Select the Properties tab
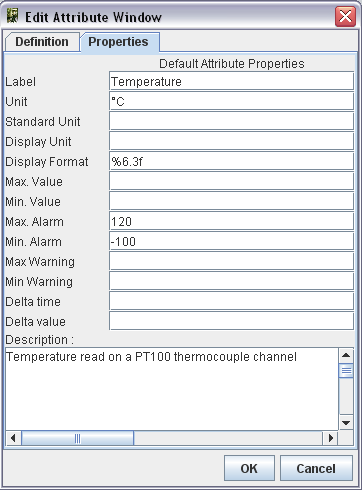 (x=119, y=42)
